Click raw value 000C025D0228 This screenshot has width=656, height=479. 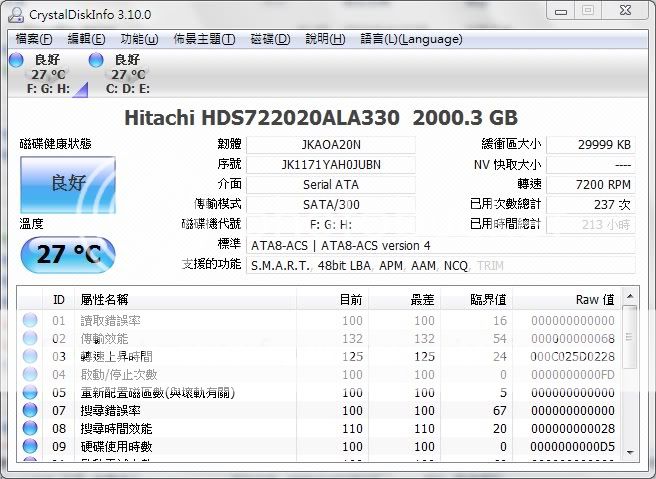pos(573,357)
